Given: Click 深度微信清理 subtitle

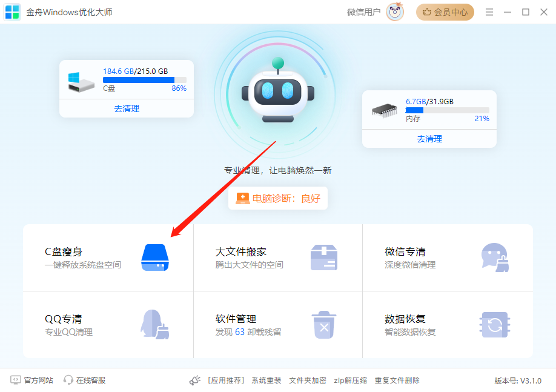Looking at the screenshot, I should 410,265.
